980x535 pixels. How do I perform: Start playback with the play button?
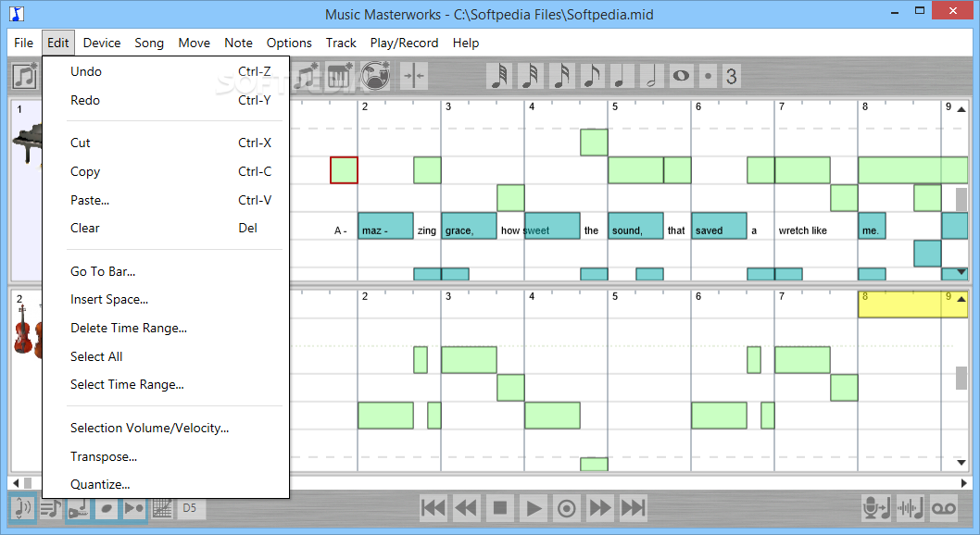(x=534, y=508)
